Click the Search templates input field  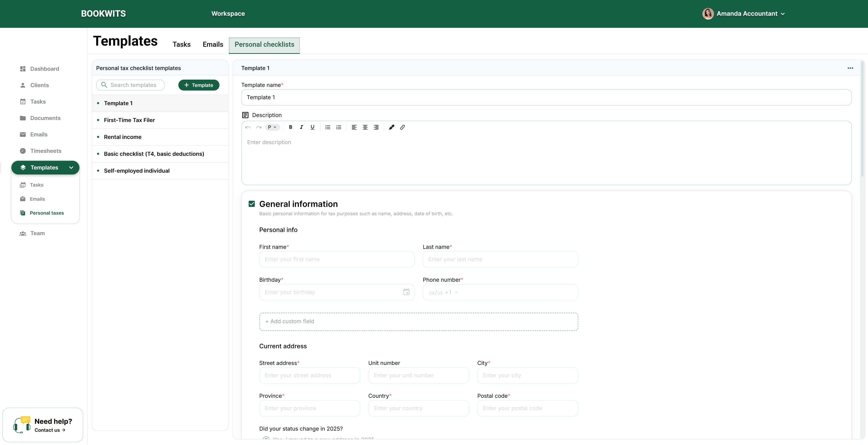coord(133,85)
